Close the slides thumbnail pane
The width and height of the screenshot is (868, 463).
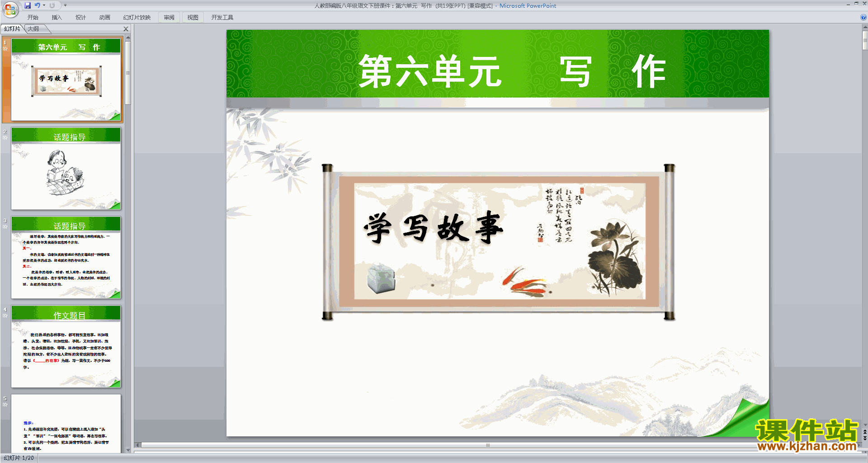tap(126, 29)
